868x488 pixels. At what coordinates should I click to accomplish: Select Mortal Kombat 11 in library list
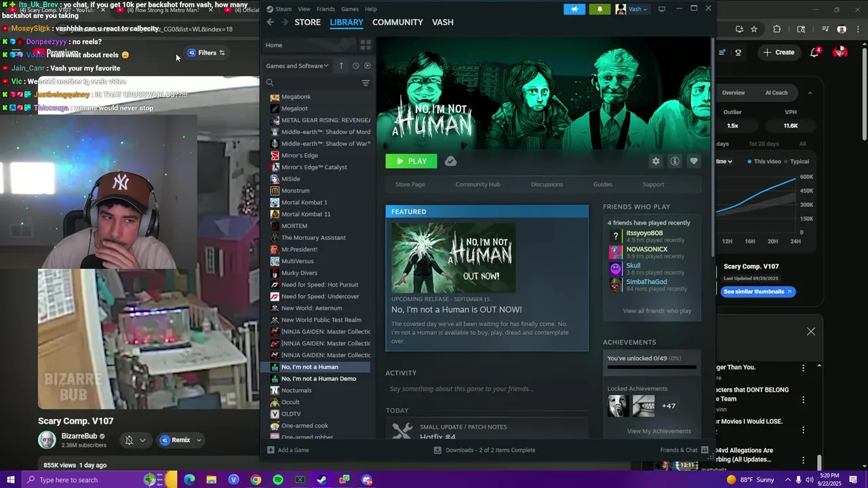[305, 214]
